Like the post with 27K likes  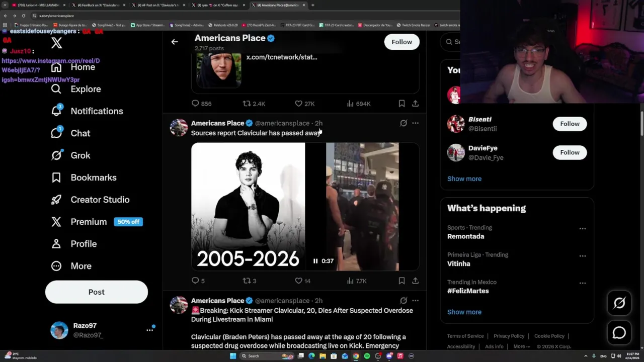(304, 104)
